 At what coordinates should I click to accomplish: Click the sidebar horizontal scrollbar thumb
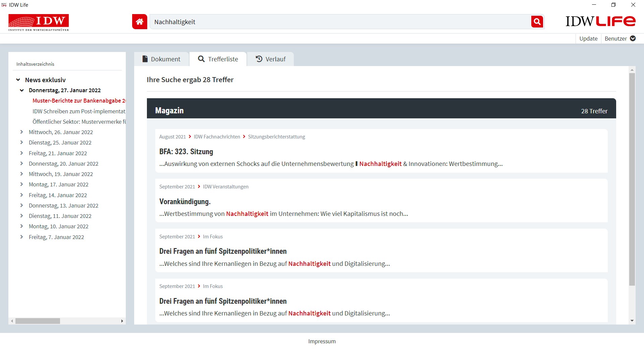pos(38,321)
